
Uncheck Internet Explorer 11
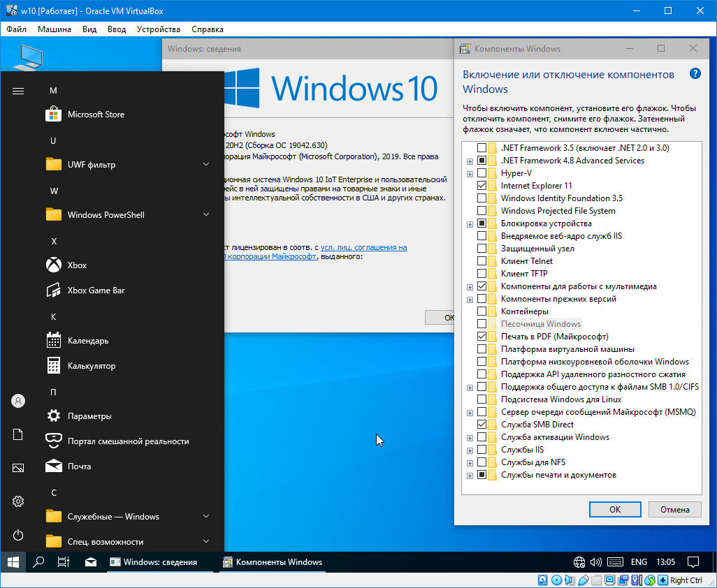[481, 186]
